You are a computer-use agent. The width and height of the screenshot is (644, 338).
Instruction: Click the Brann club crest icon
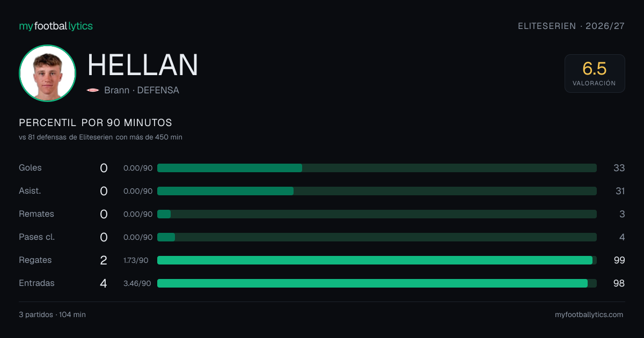coord(93,90)
